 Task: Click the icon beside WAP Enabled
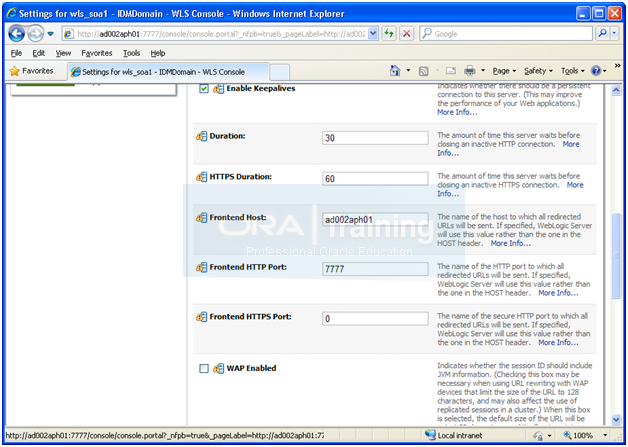click(x=218, y=368)
